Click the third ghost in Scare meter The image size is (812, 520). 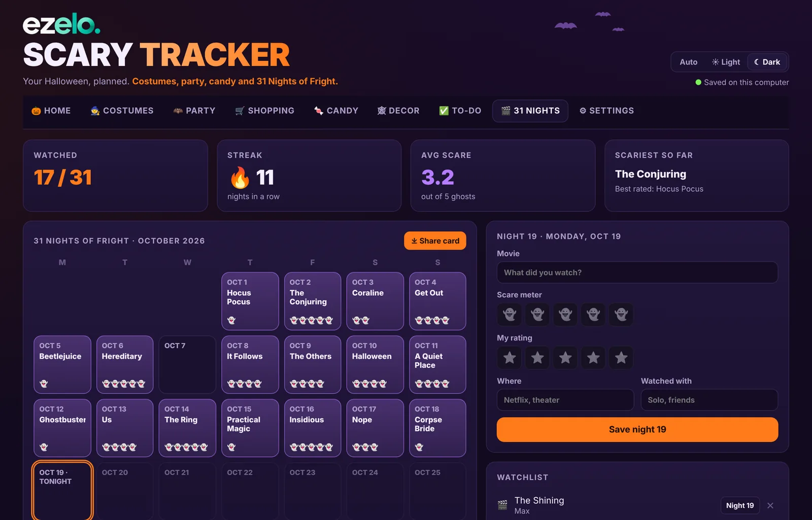565,315
